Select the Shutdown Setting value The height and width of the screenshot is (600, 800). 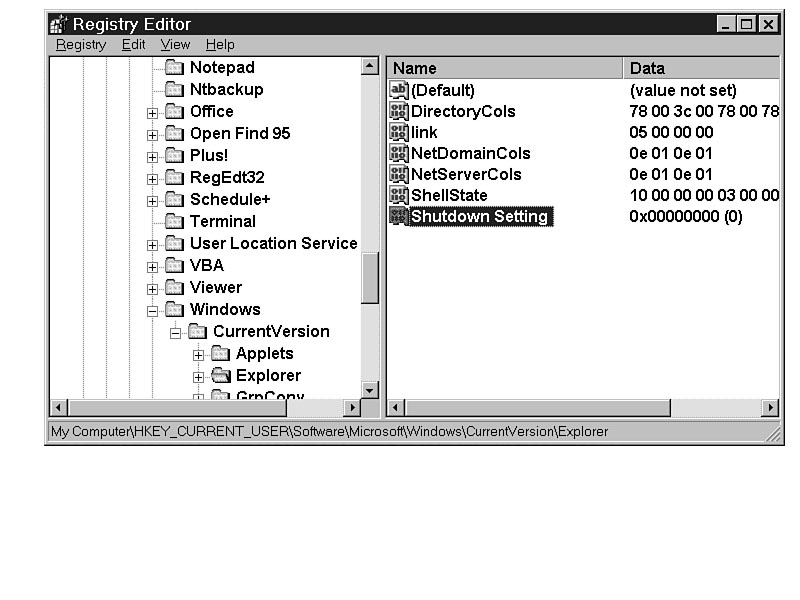tap(479, 217)
